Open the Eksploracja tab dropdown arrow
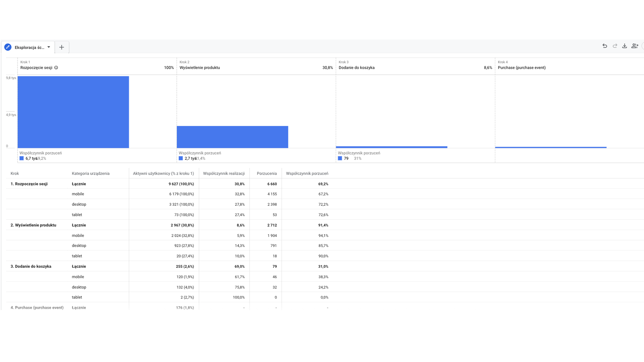Image resolution: width=644 pixels, height=362 pixels. tap(49, 47)
